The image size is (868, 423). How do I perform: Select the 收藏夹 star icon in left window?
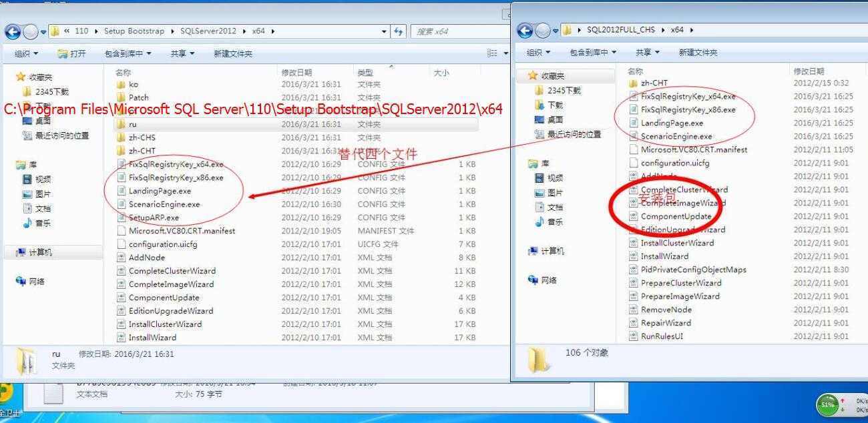21,77
